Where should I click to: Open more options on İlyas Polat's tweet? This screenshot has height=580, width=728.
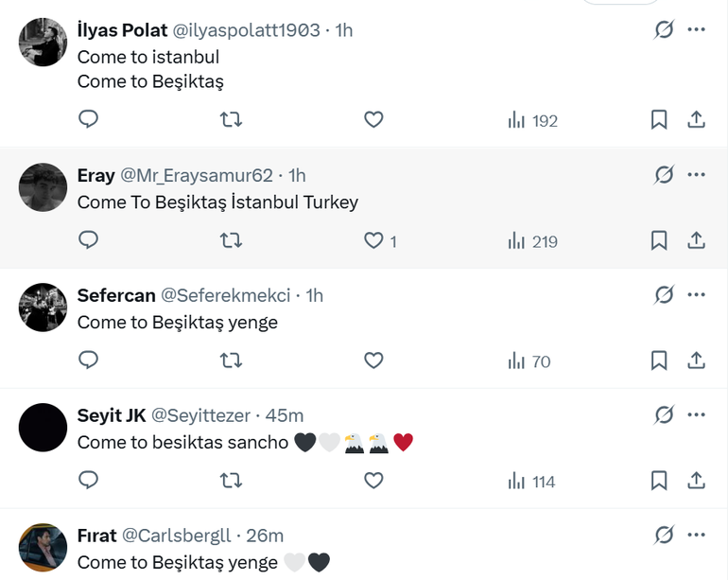pos(697,30)
